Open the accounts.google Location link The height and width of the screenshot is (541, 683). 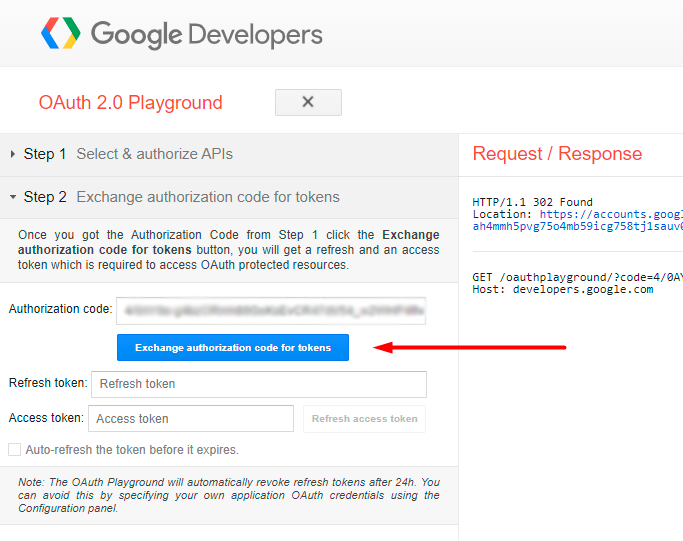pyautogui.click(x=610, y=214)
